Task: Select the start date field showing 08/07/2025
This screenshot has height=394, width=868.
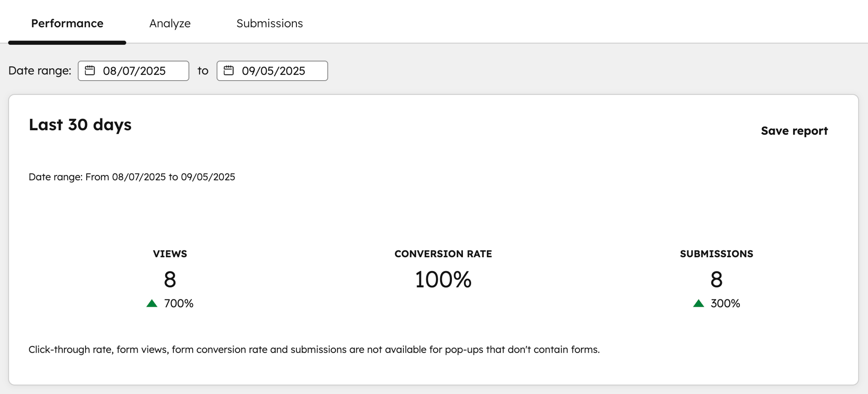Action: [x=134, y=70]
